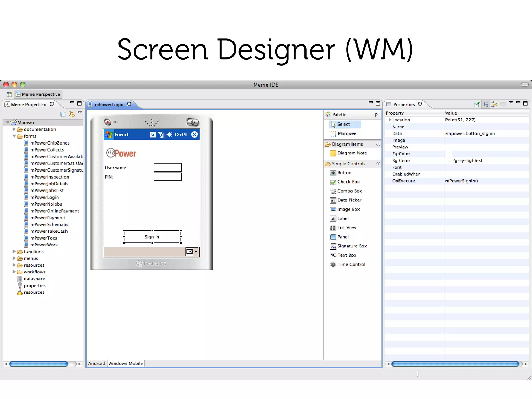
Task: Click the PIN input field
Action: click(168, 177)
